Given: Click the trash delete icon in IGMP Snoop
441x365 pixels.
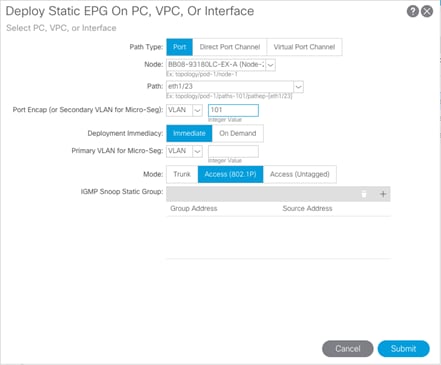Looking at the screenshot, I should (364, 194).
